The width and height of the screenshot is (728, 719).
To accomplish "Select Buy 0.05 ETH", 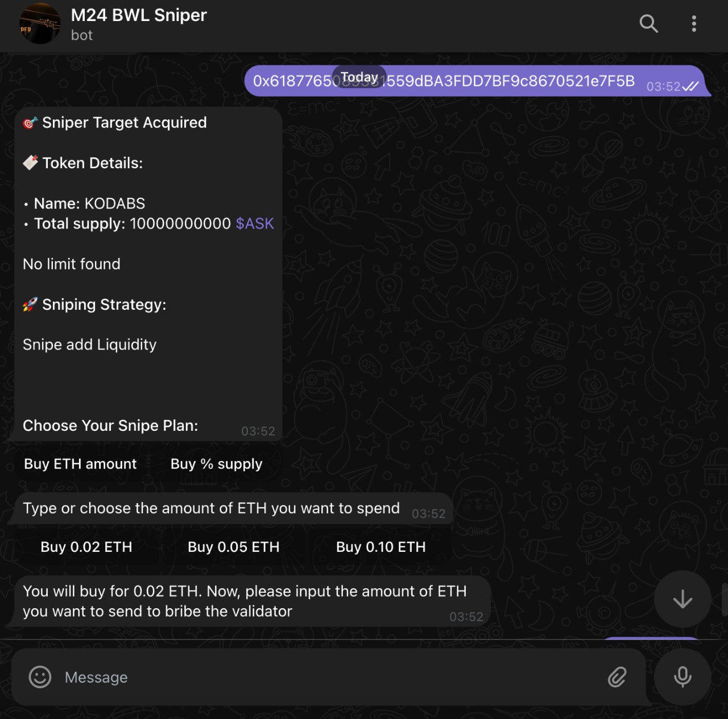I will [x=234, y=547].
